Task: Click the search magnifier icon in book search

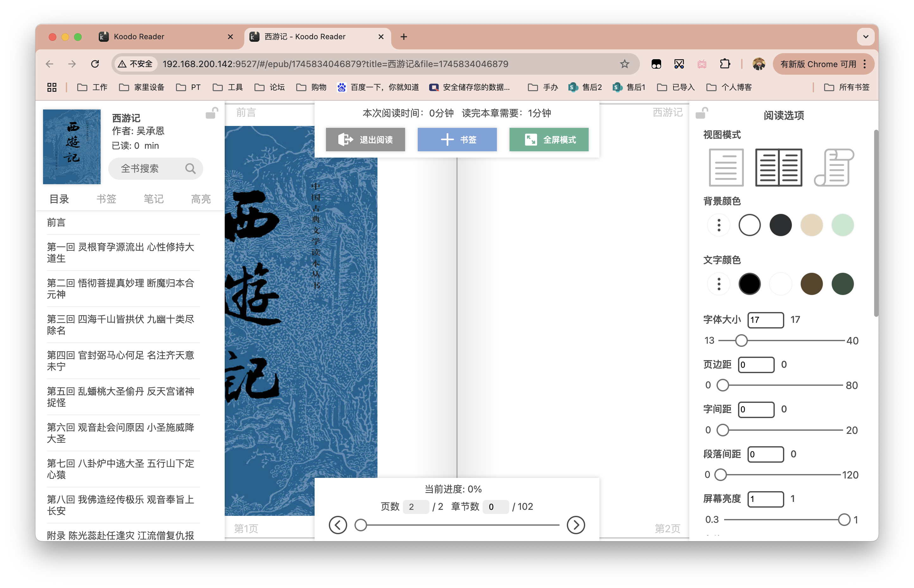Action: click(x=190, y=168)
